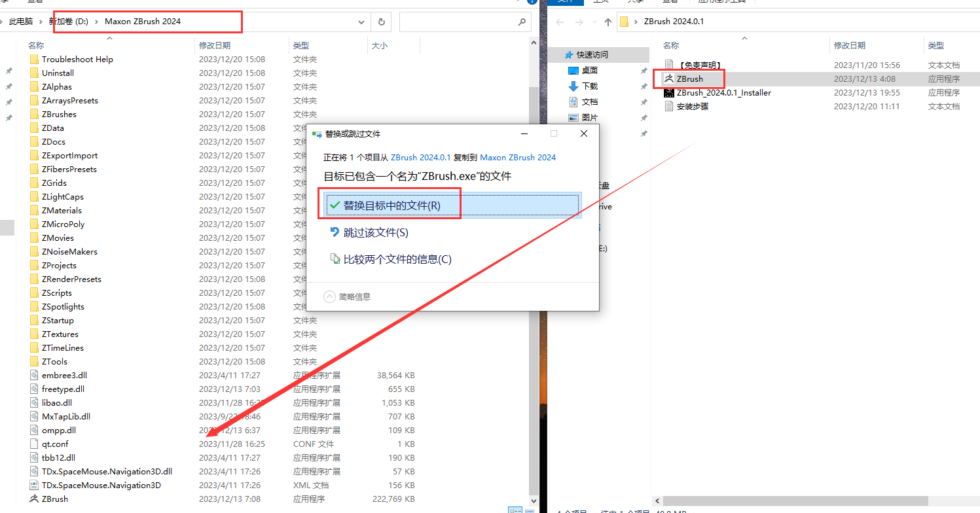The height and width of the screenshot is (513, 980).
Task: Click the pin icon next to 桌面
Action: point(644,71)
